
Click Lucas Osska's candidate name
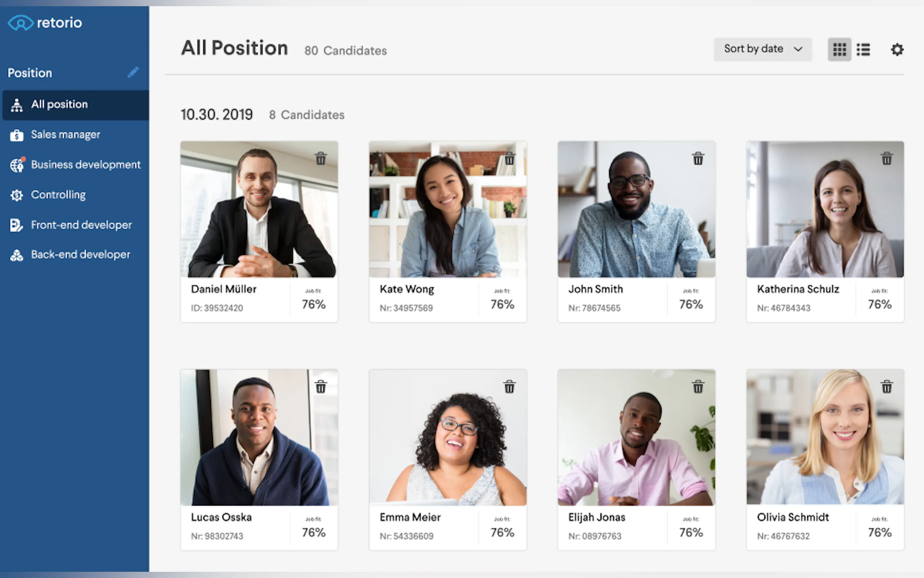[221, 517]
